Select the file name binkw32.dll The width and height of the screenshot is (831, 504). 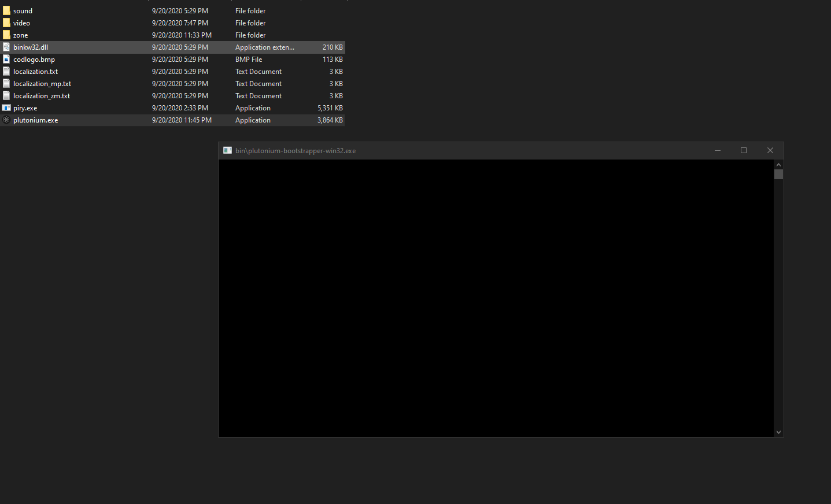point(31,47)
